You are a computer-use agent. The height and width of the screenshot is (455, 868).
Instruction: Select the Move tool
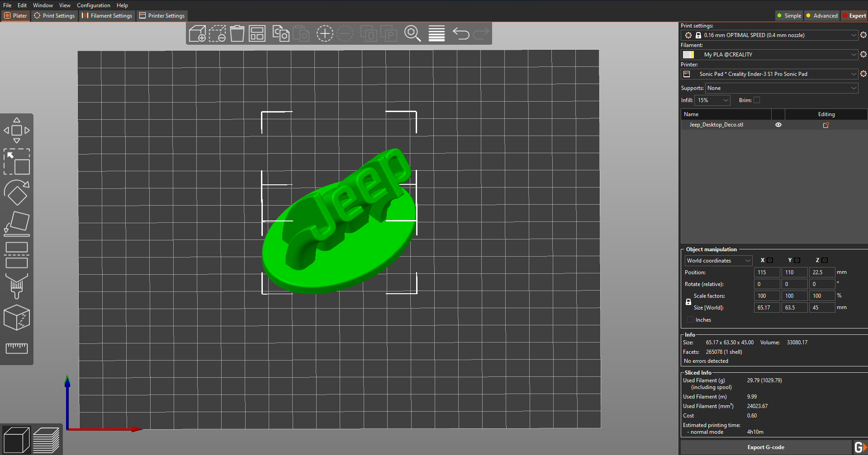(17, 131)
